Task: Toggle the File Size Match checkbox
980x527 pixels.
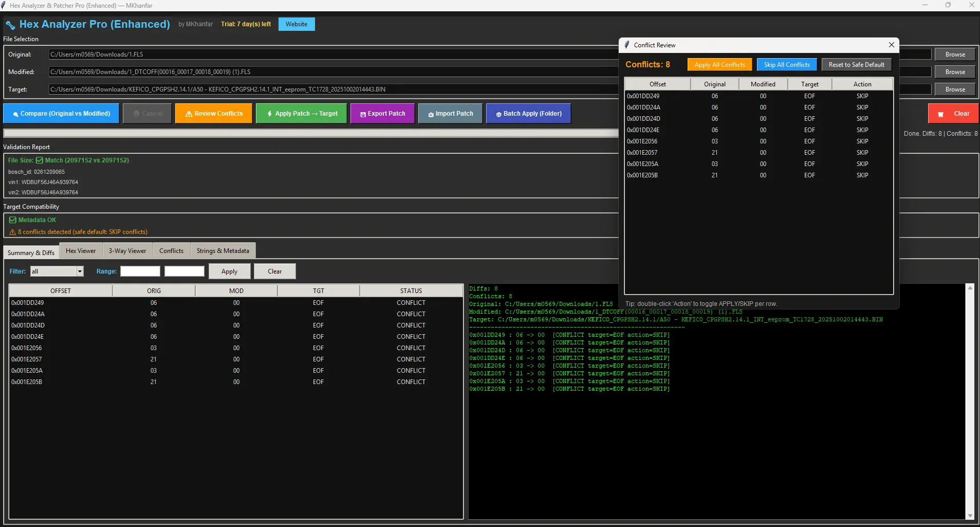Action: tap(39, 160)
